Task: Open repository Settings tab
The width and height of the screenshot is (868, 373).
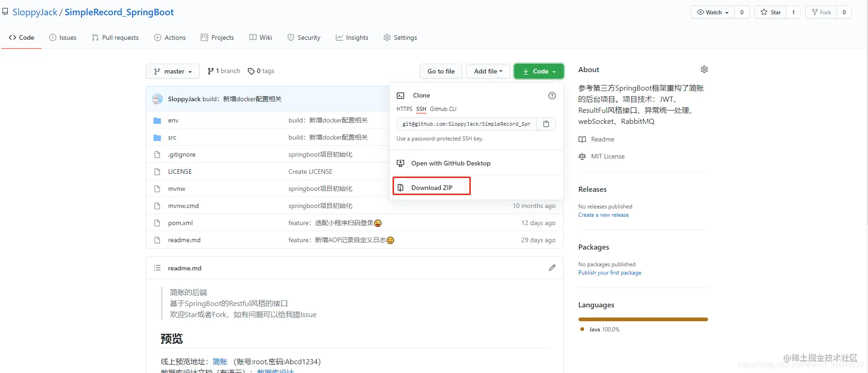Action: pyautogui.click(x=400, y=37)
